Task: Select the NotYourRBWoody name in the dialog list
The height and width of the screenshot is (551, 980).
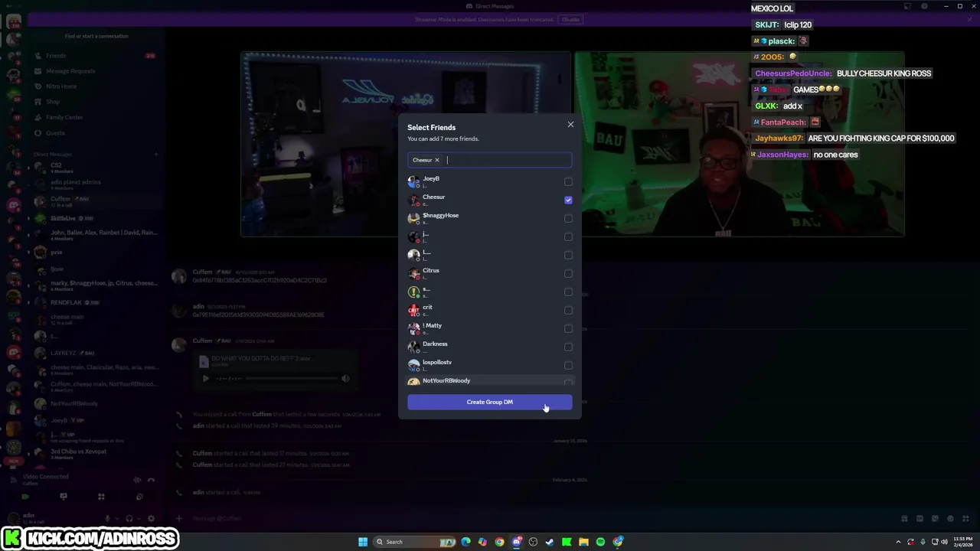Action: pos(446,380)
